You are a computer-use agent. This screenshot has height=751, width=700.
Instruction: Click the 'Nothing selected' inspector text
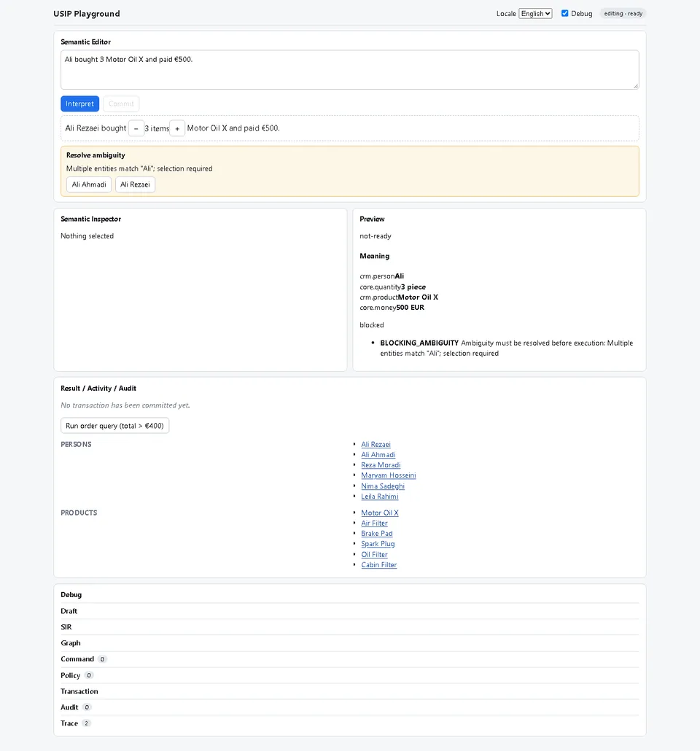point(87,236)
